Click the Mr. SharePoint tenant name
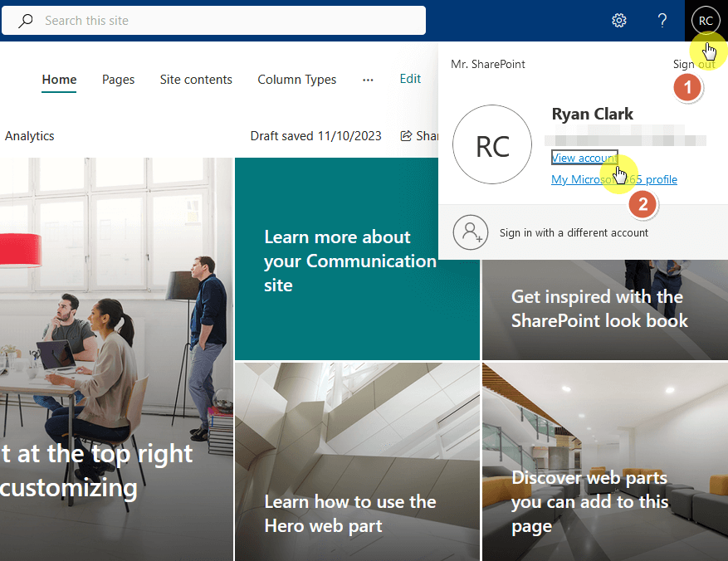This screenshot has width=728, height=561. (x=487, y=64)
